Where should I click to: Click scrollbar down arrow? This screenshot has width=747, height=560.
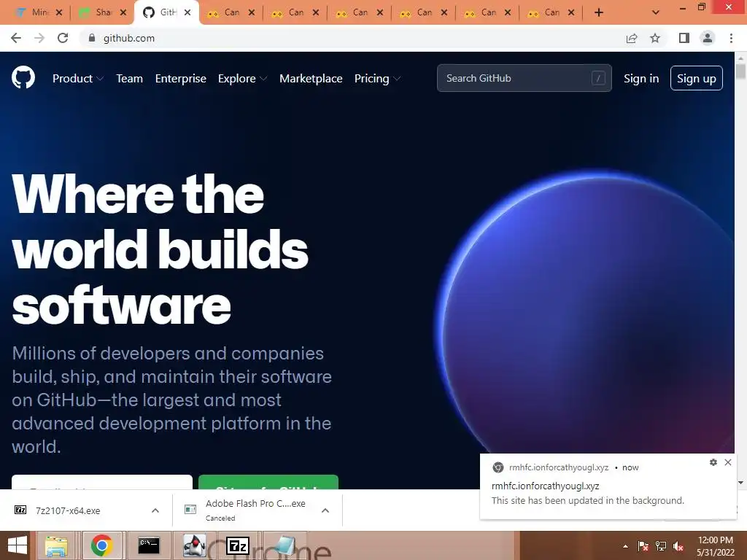[x=740, y=483]
